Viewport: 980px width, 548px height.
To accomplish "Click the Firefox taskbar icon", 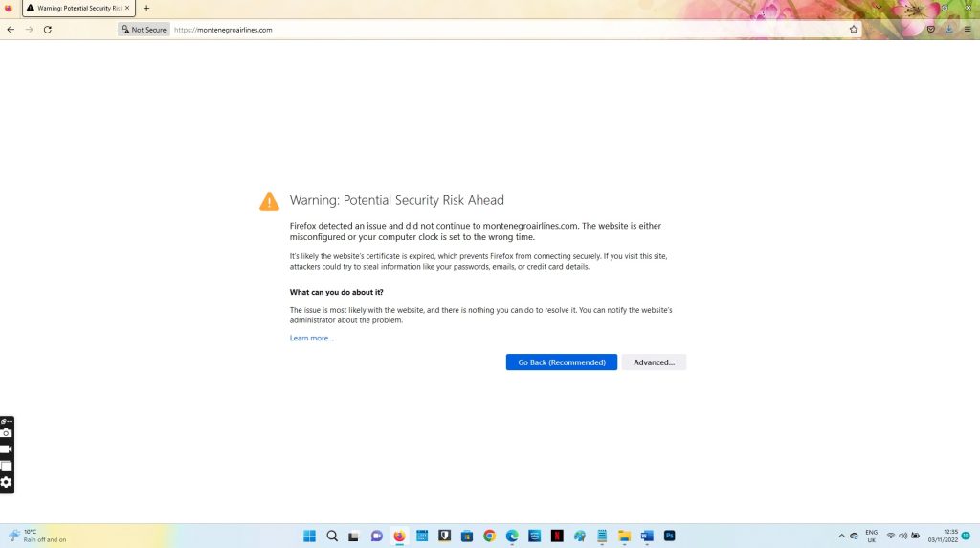I will click(x=399, y=537).
